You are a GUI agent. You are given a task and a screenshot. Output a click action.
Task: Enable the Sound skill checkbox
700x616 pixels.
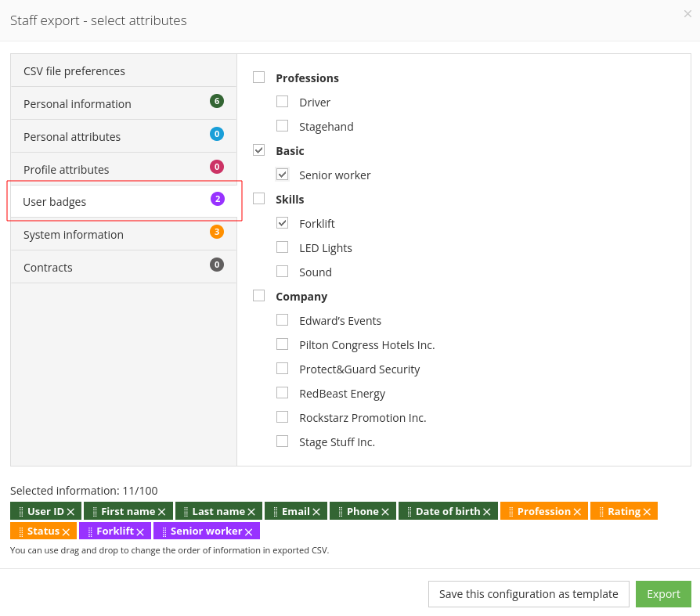click(x=282, y=271)
